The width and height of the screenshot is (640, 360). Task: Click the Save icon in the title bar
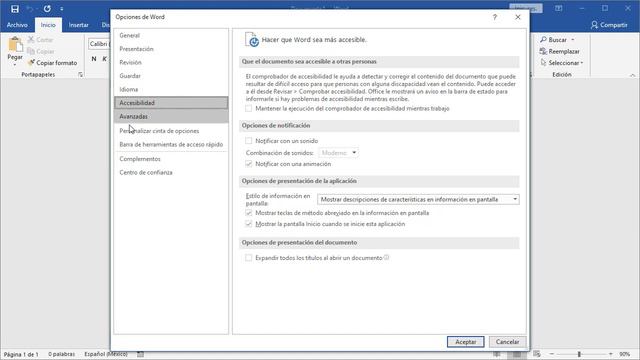click(15, 9)
